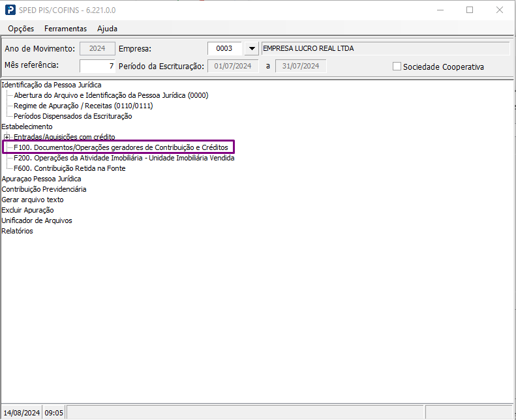Screen dimensions: 516x420
Task: Select F100 Documentos/Operações geradores item
Action: click(x=121, y=147)
